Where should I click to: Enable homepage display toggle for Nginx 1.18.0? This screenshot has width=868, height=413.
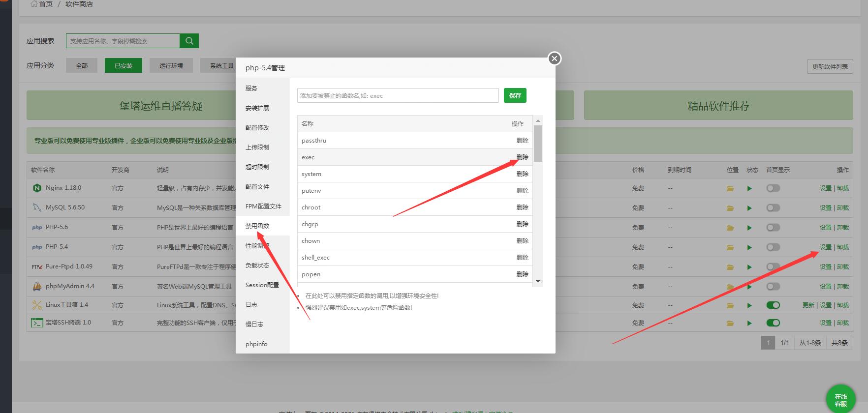(x=773, y=188)
